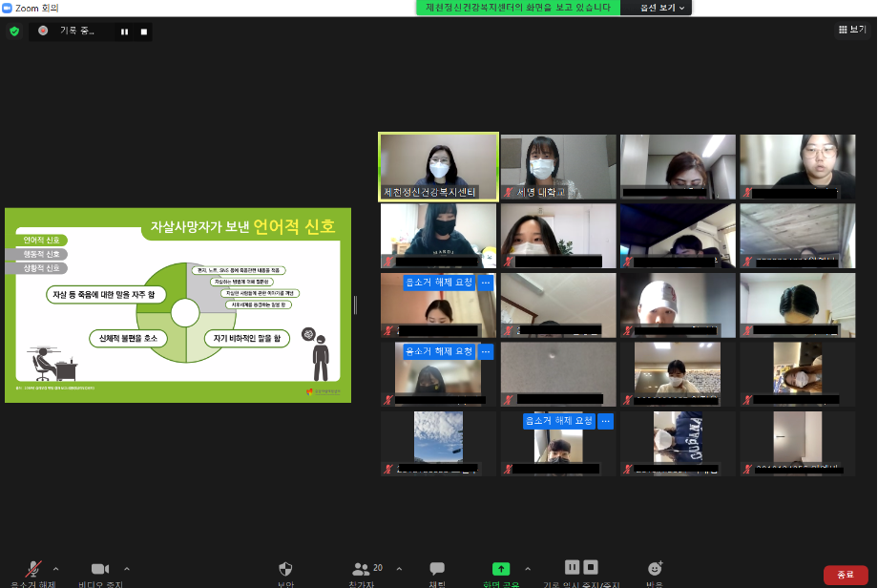Click the green encryption shield icon
Image resolution: width=878 pixels, height=588 pixels.
coord(14,31)
